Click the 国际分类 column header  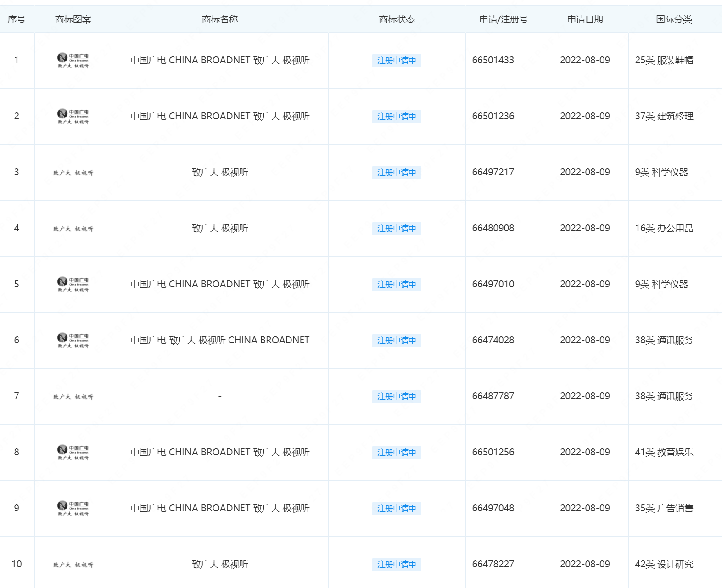pos(674,19)
